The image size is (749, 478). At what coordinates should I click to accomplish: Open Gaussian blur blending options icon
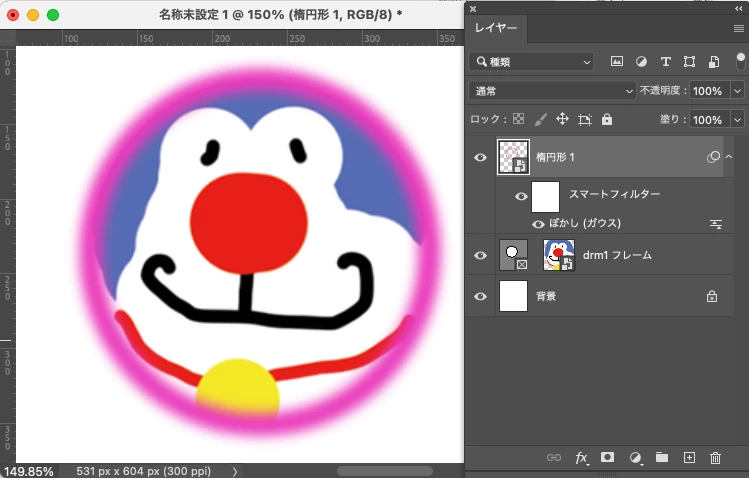click(716, 224)
